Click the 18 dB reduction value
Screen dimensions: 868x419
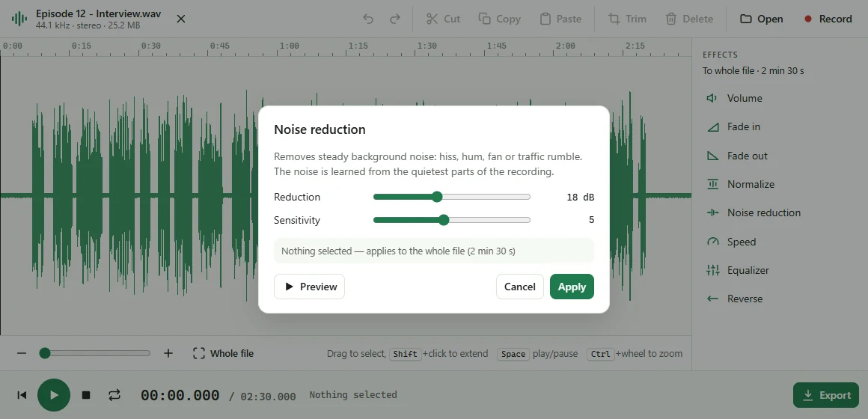(x=580, y=197)
